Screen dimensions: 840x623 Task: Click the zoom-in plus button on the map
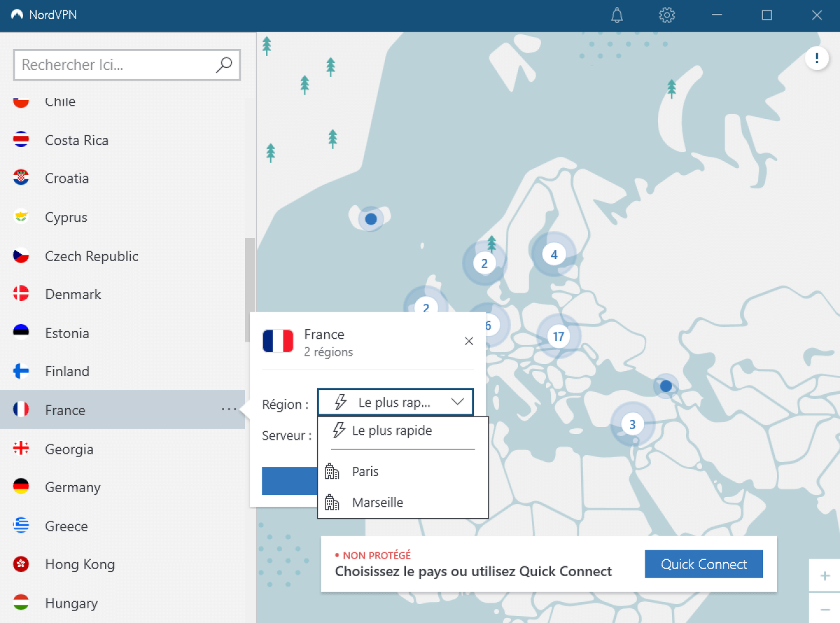click(825, 575)
